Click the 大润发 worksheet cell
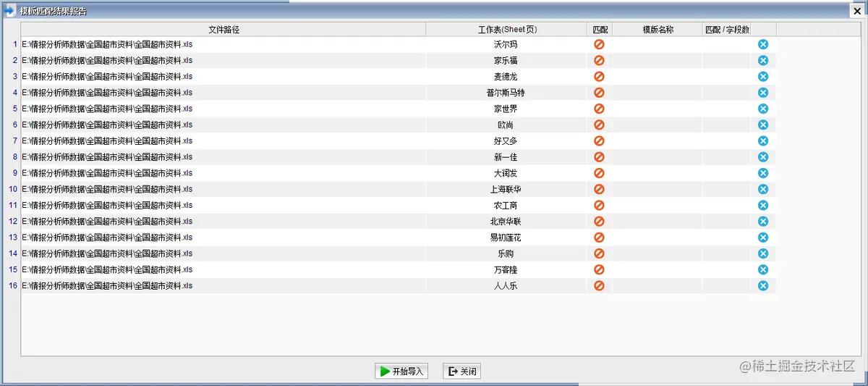Image resolution: width=868 pixels, height=386 pixels. [506, 173]
